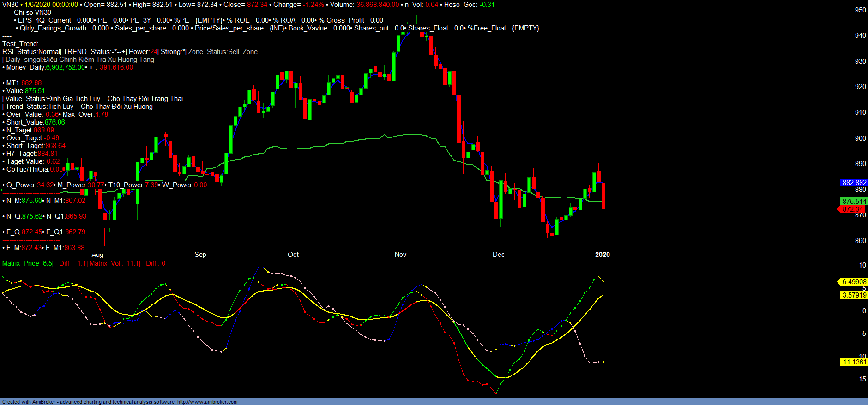The height and width of the screenshot is (405, 868).
Task: Click the VN30 symbol title at top left
Action: [x=10, y=5]
